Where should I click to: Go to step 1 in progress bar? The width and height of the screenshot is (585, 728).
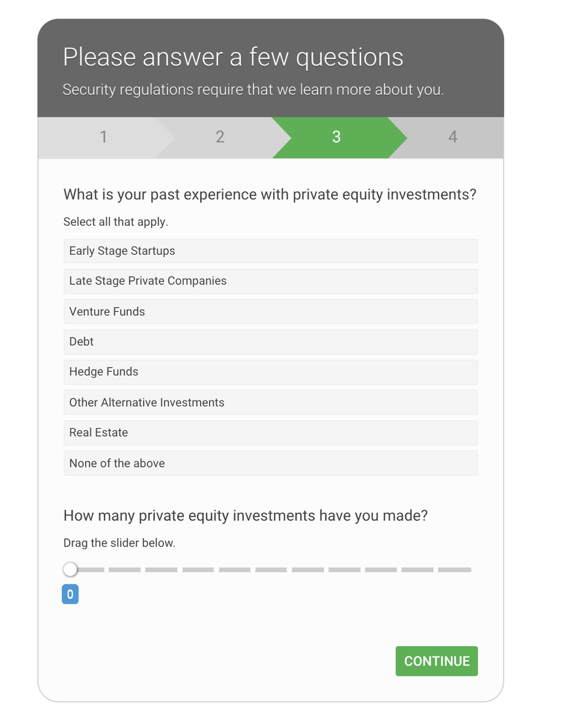click(x=103, y=138)
